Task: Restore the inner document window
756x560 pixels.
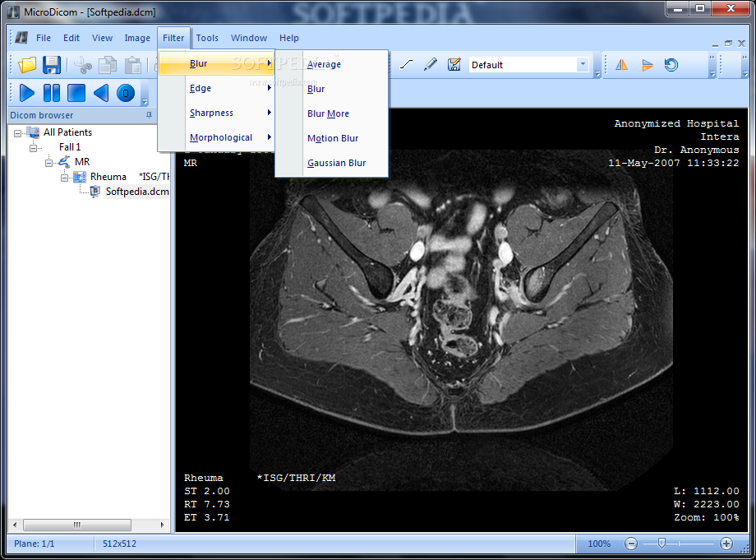Action: point(728,44)
